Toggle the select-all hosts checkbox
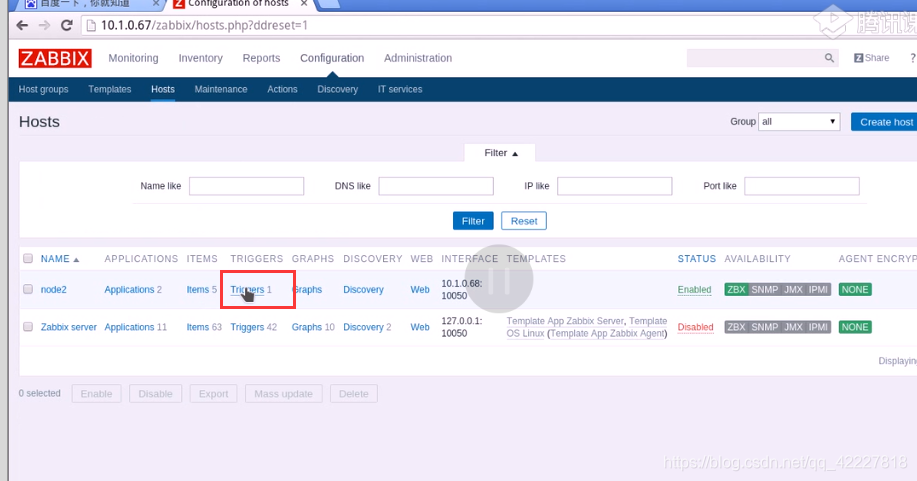917x481 pixels. [28, 259]
